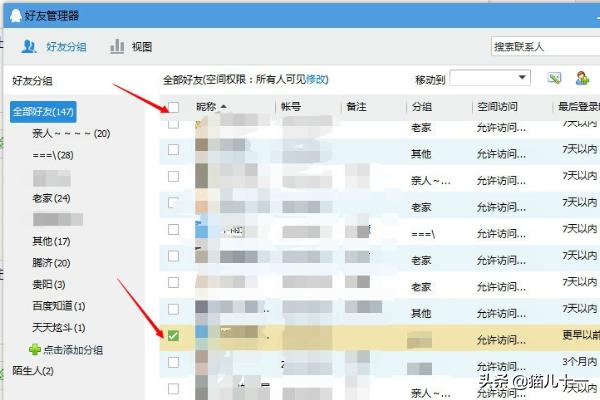The height and width of the screenshot is (400, 600).
Task: Select the 亲人 group with 20 friends
Action: [x=70, y=133]
